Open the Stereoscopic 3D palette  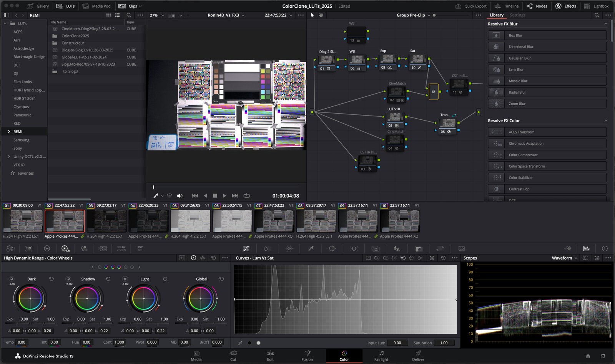(462, 248)
